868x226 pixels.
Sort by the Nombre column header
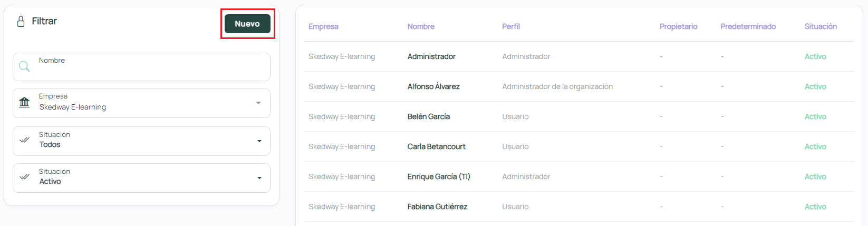coord(421,26)
